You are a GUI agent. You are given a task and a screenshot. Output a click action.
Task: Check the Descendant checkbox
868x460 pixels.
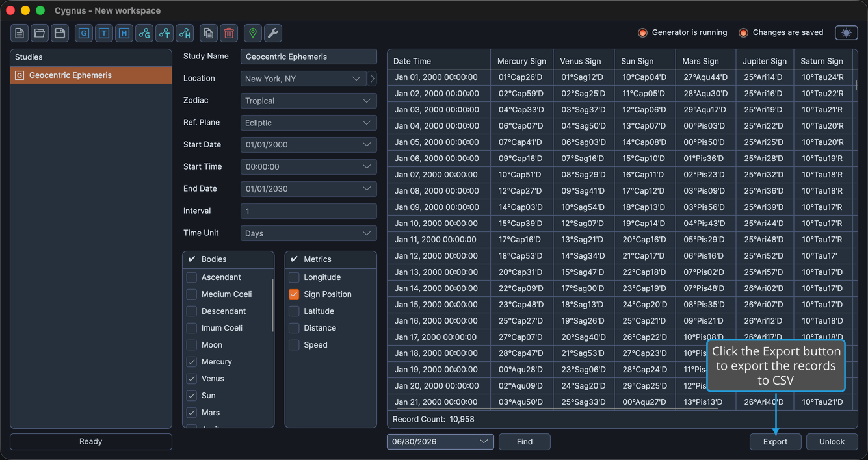coord(192,311)
